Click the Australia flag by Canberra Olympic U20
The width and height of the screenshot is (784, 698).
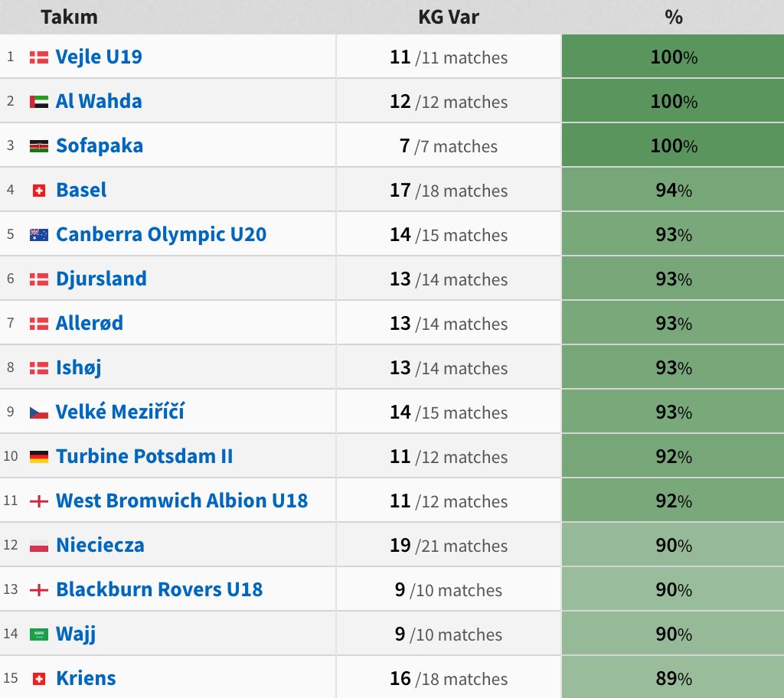click(x=39, y=235)
